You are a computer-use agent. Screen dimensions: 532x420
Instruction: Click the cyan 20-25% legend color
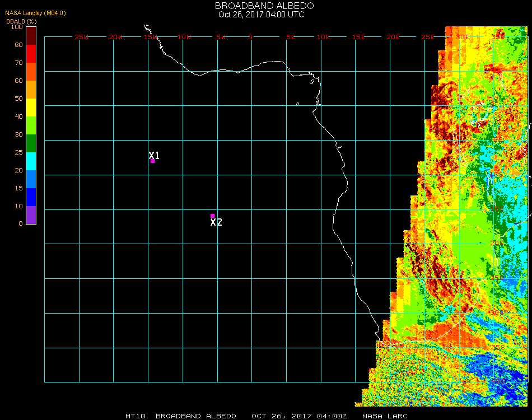point(31,161)
